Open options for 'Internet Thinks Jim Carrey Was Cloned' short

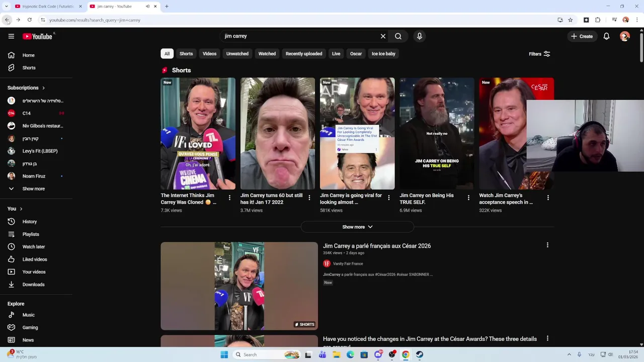(229, 198)
